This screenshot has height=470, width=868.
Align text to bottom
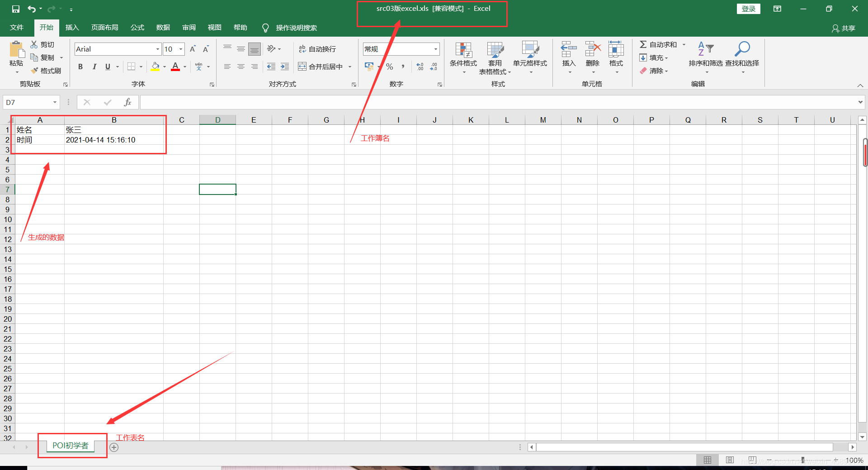click(255, 48)
